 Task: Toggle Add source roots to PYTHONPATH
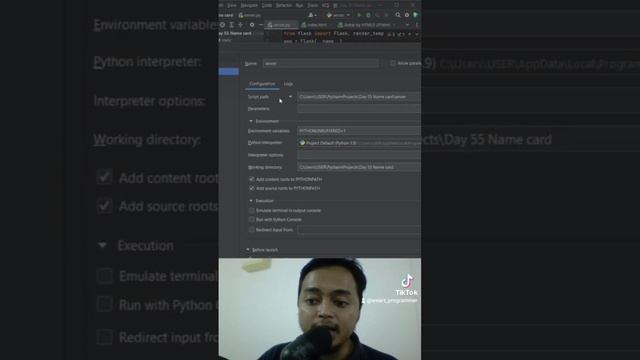coord(252,188)
